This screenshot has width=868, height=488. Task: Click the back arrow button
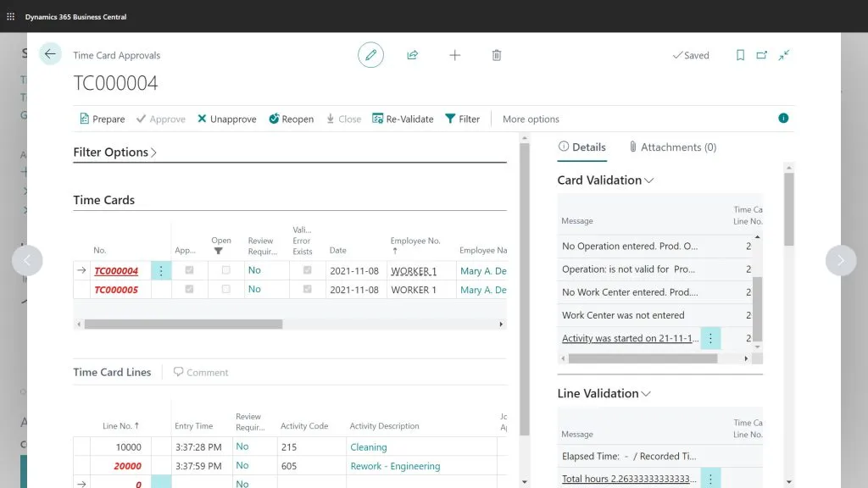(50, 54)
